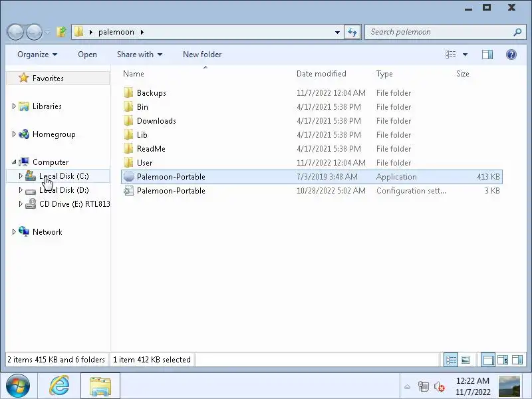532x399 pixels.
Task: Click the Search palemoon input field
Action: [x=440, y=32]
